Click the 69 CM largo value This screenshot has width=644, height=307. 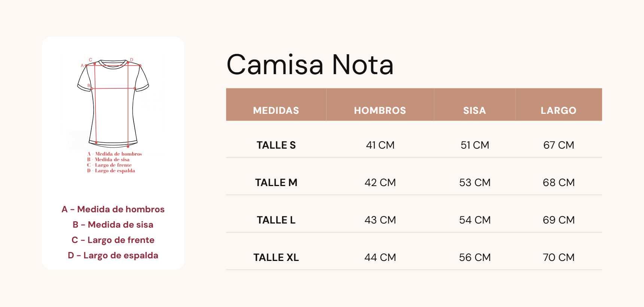pos(559,220)
